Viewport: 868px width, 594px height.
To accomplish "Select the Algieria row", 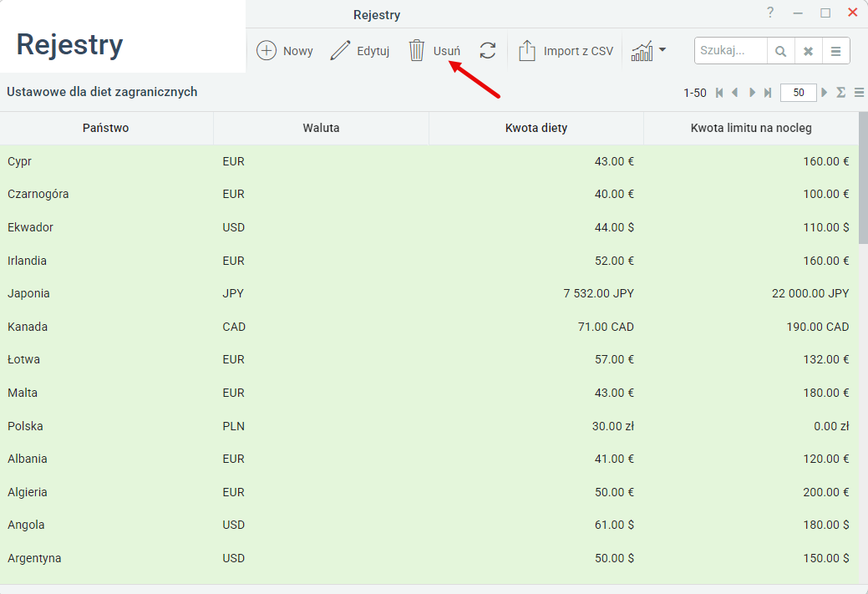I will coord(429,492).
